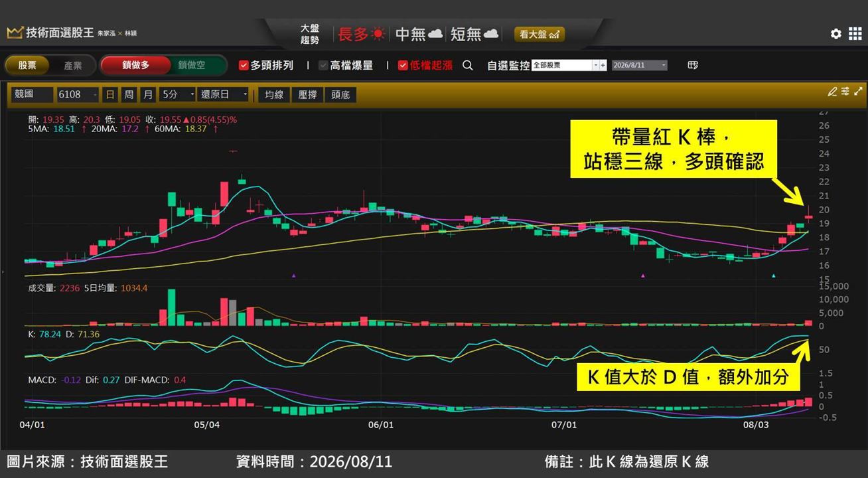Screen dimensions: 868x478
Task: Click the 短無 short-term trend label
Action: point(467,33)
